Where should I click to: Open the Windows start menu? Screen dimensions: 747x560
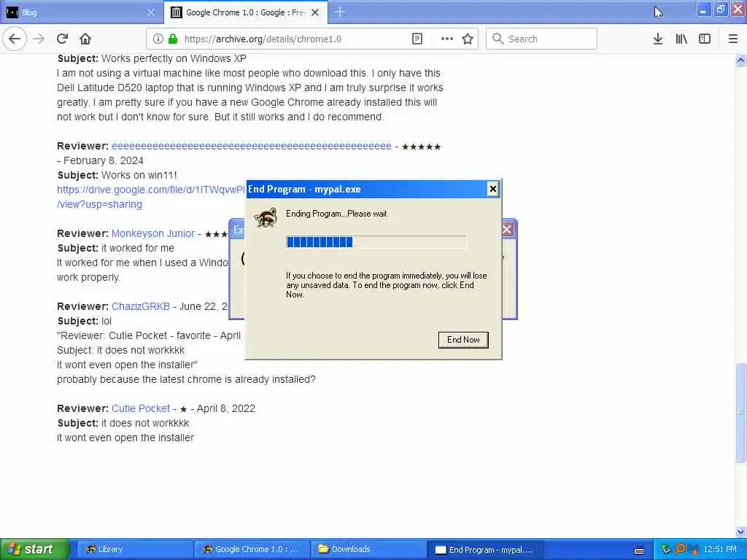tap(34, 549)
